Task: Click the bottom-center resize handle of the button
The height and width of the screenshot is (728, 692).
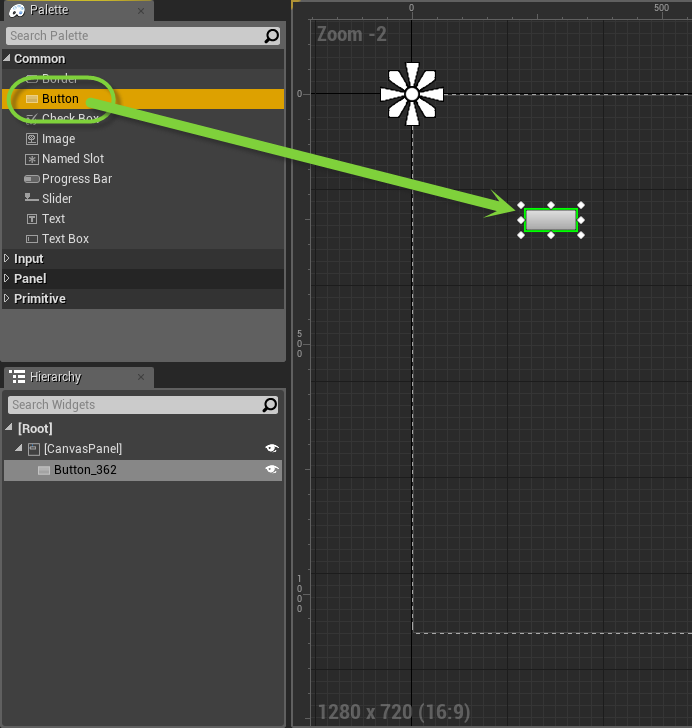Action: coord(551,235)
